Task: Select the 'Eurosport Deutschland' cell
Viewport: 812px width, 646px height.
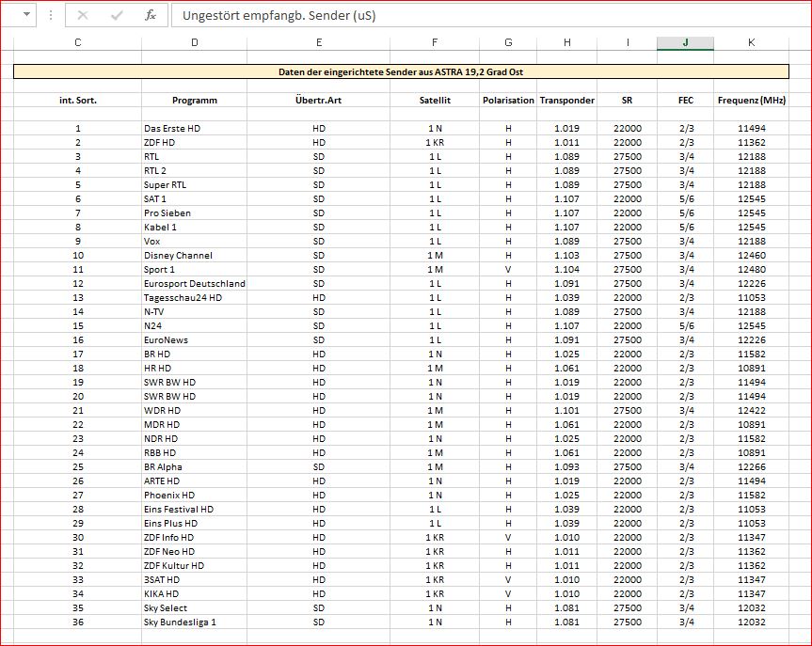Action: pos(194,284)
